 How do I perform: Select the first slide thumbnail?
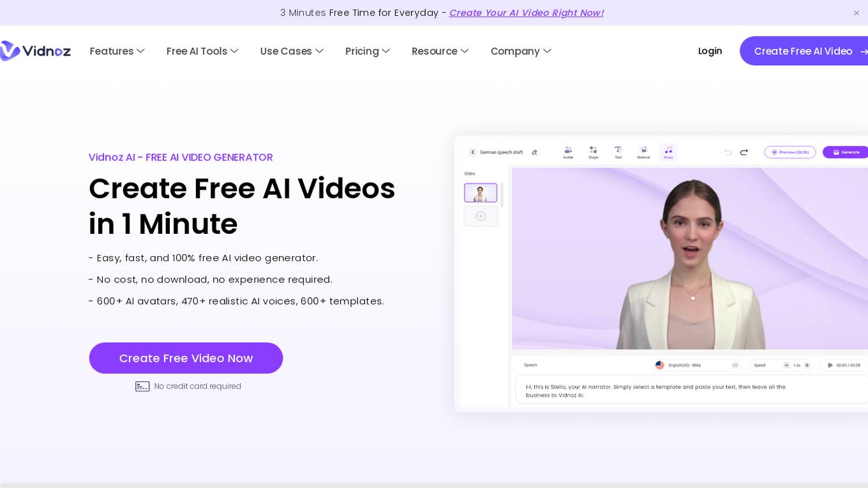click(x=481, y=193)
